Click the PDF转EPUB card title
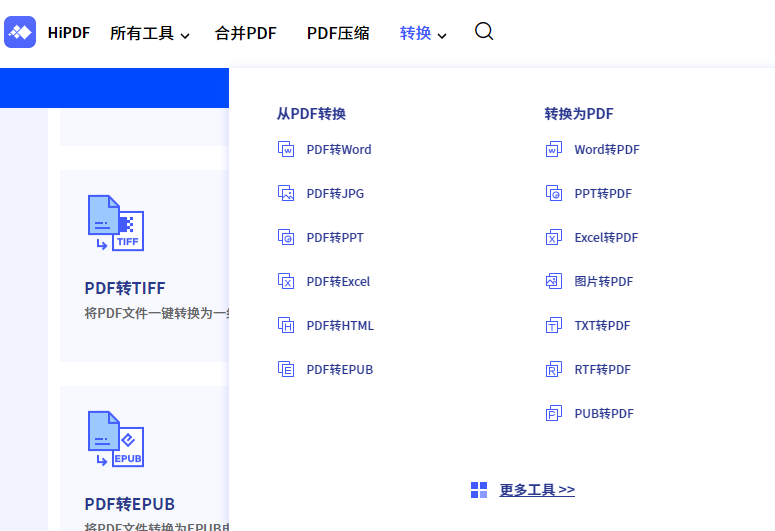This screenshot has width=775, height=531. 129,504
